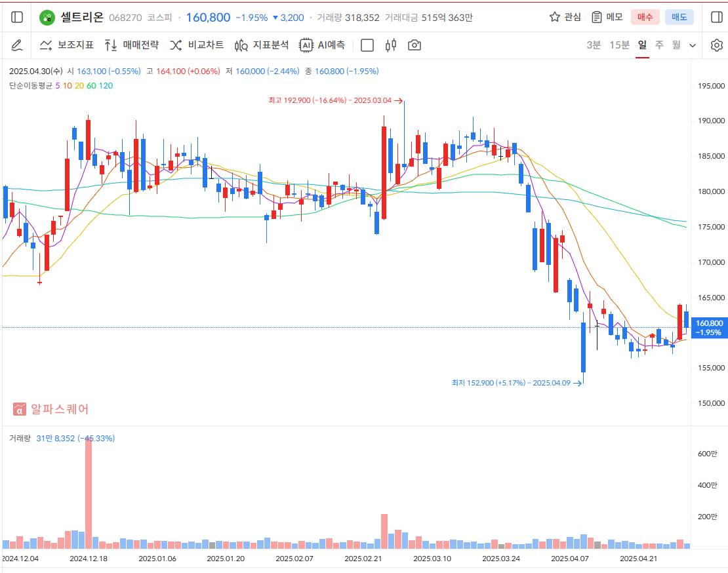Select the 120-day moving average label

[106, 86]
